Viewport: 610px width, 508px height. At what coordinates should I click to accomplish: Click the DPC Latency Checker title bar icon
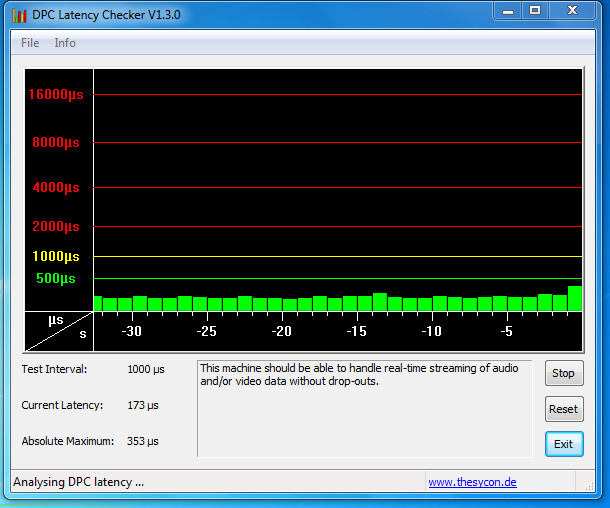pos(19,15)
